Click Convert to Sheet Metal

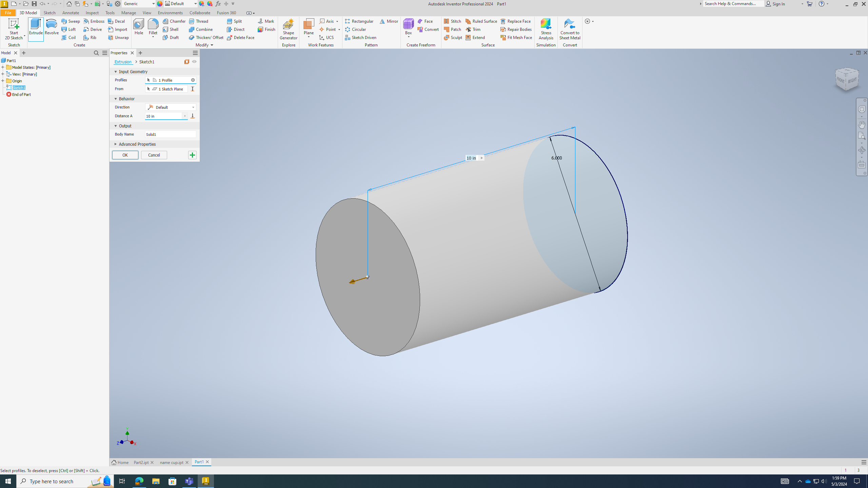tap(570, 29)
